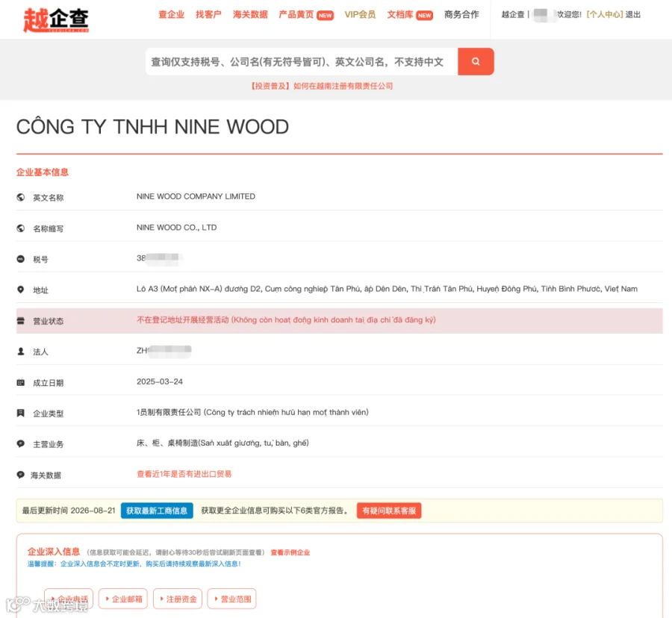Click the 退出 logout link

coord(633,15)
